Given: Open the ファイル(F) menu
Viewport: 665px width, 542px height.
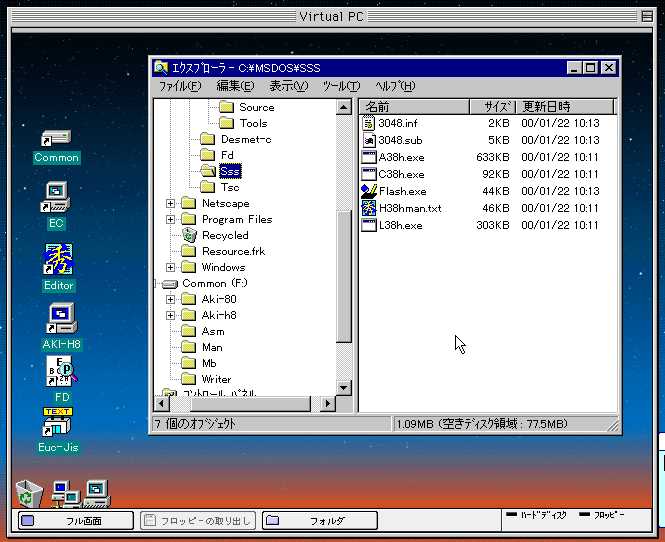Looking at the screenshot, I should pos(180,86).
